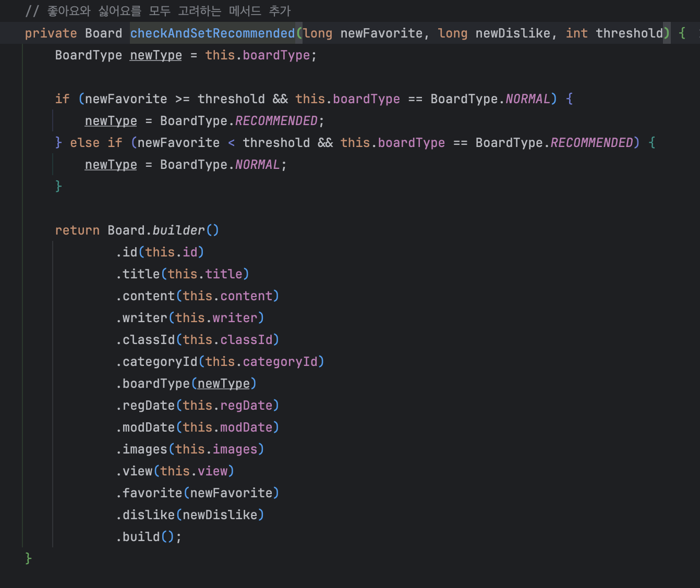Click the newDislike parameter in method signature

pos(512,33)
